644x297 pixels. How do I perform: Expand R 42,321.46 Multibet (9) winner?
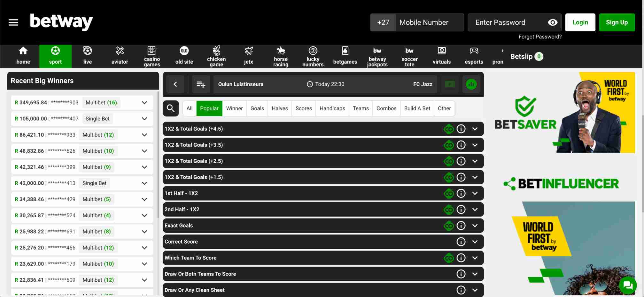click(144, 167)
